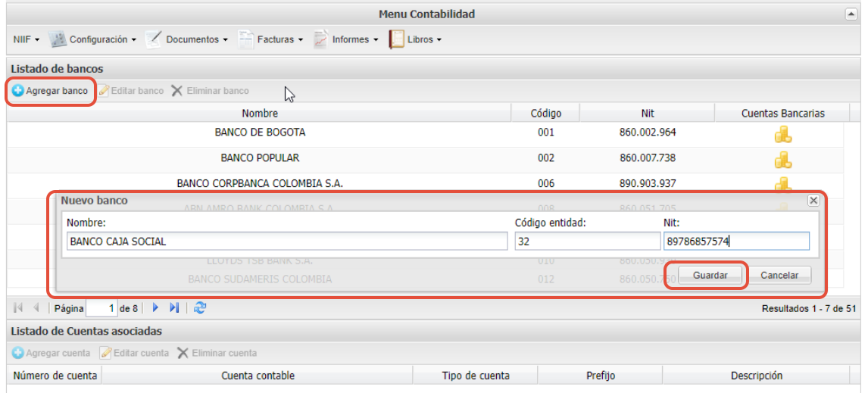Click Guardar to save the bank
The image size is (868, 393).
pyautogui.click(x=710, y=276)
